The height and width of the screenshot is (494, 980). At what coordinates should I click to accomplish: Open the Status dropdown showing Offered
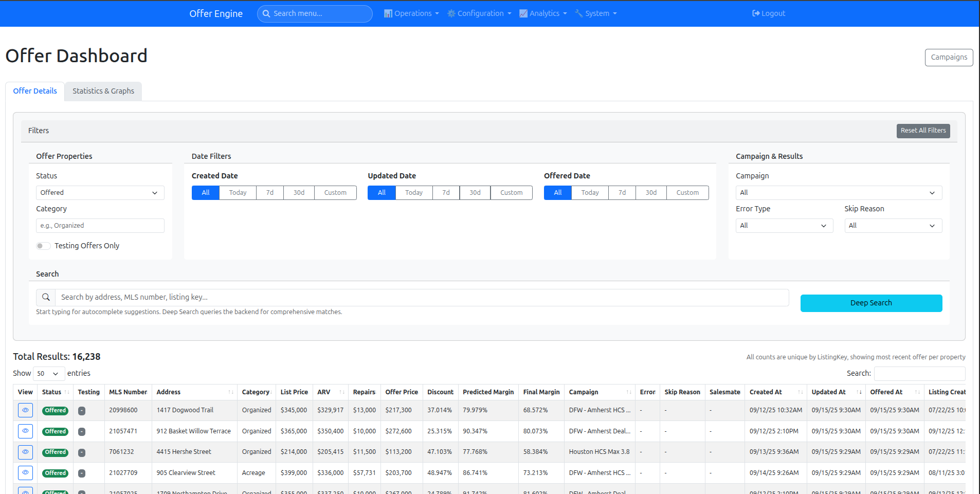click(100, 192)
